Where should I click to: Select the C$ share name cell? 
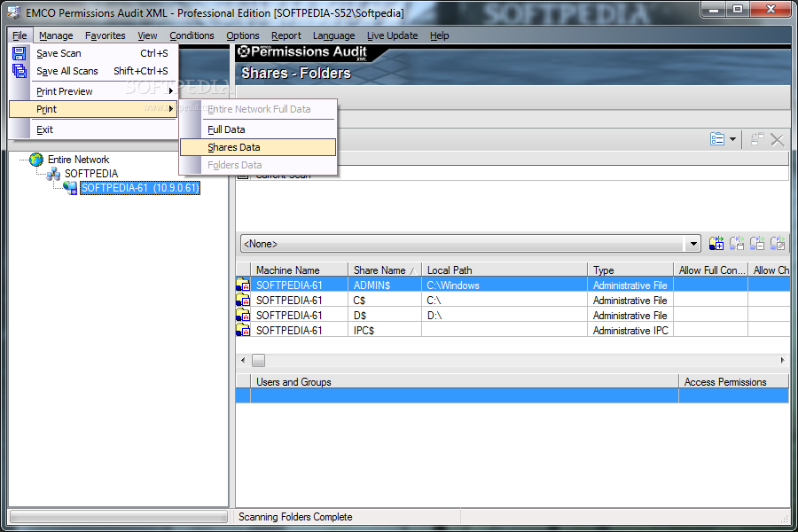385,301
